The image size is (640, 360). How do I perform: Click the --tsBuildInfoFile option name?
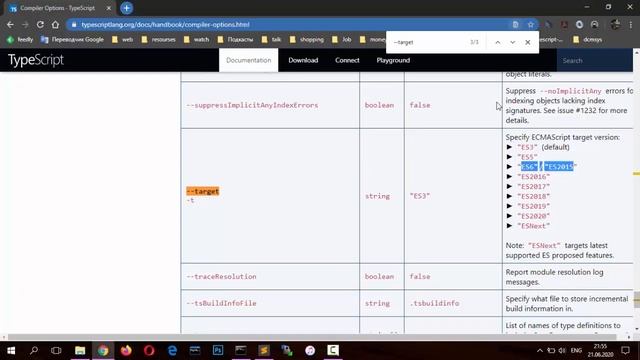[222, 304]
